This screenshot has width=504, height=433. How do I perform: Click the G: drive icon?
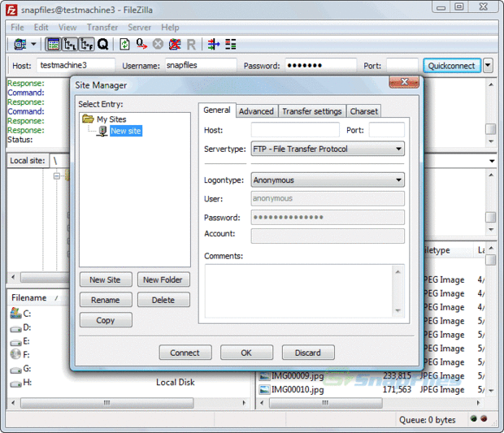pyautogui.click(x=15, y=370)
